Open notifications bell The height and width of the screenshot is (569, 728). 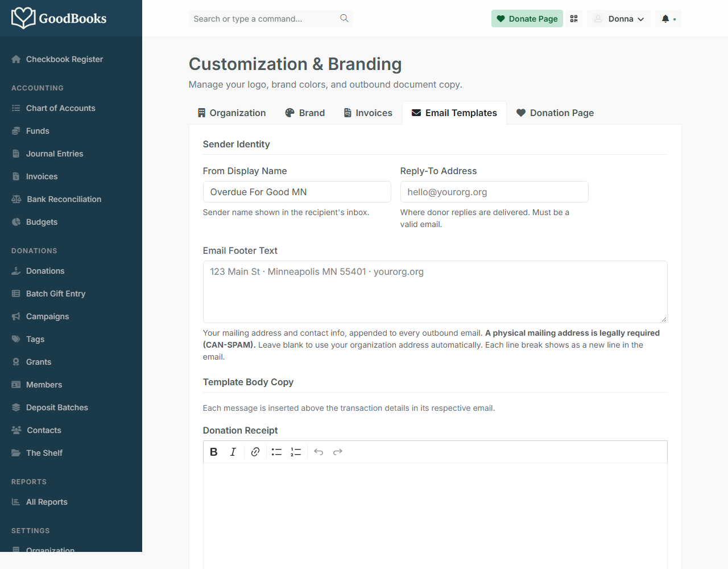[668, 19]
